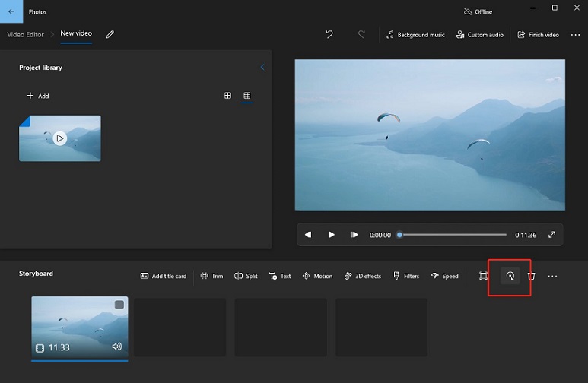Undo the last action
588x383 pixels.
click(x=329, y=35)
